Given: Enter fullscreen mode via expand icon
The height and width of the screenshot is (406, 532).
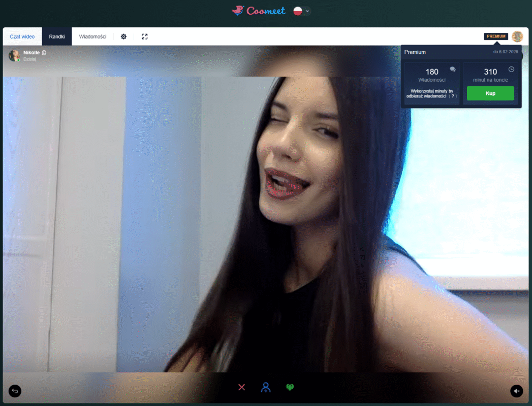Looking at the screenshot, I should coord(145,37).
